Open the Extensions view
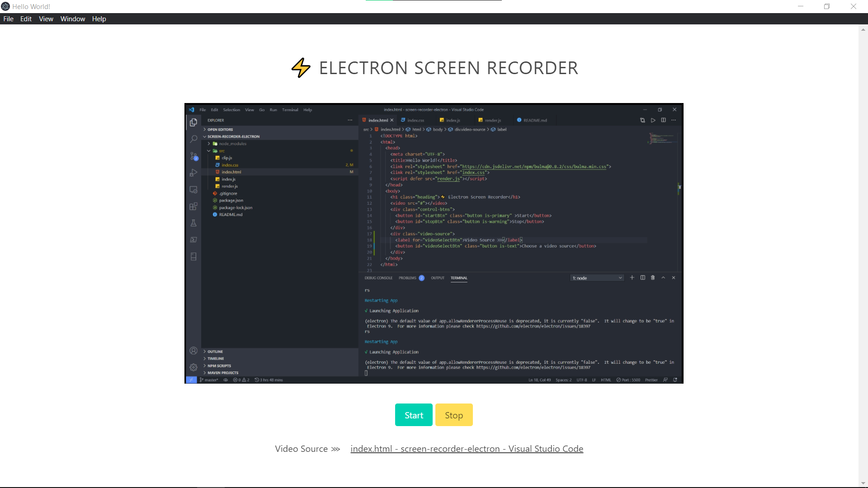 pos(193,206)
